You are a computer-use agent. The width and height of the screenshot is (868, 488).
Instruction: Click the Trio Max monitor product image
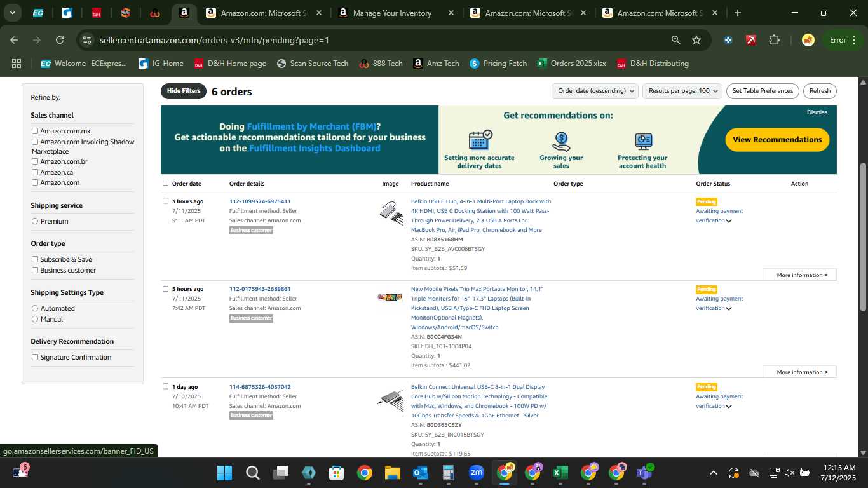coord(390,297)
